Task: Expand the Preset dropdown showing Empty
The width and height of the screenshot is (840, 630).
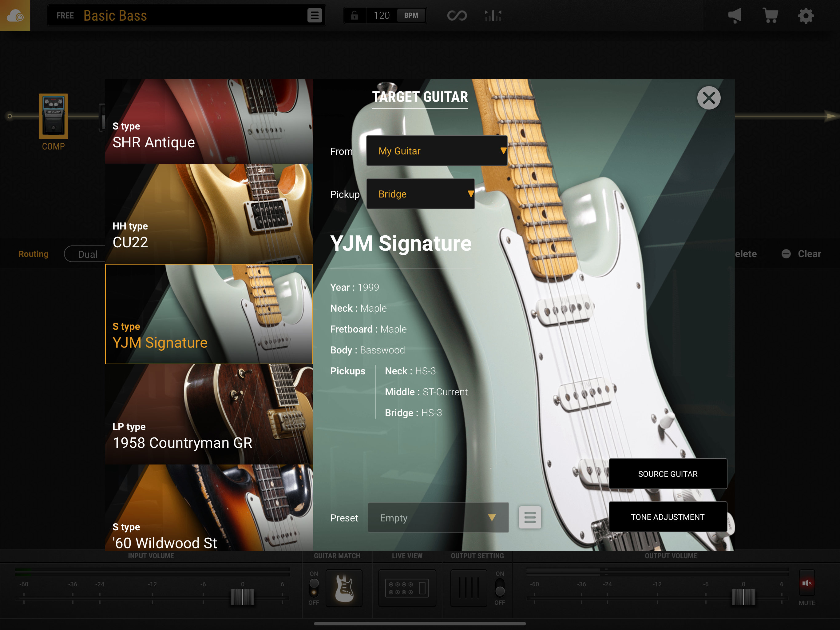Action: click(438, 517)
